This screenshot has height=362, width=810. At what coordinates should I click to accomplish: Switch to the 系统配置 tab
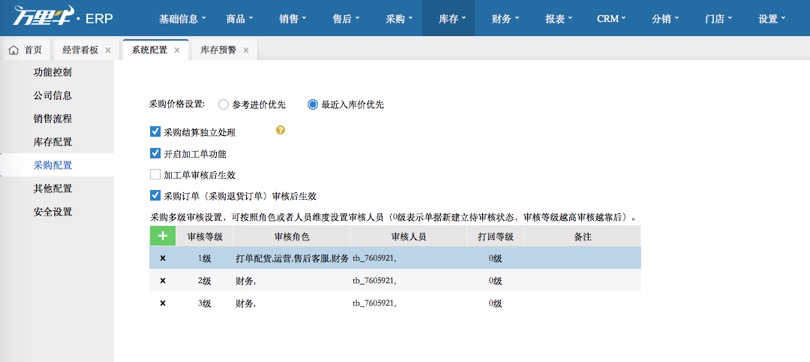pyautogui.click(x=149, y=50)
